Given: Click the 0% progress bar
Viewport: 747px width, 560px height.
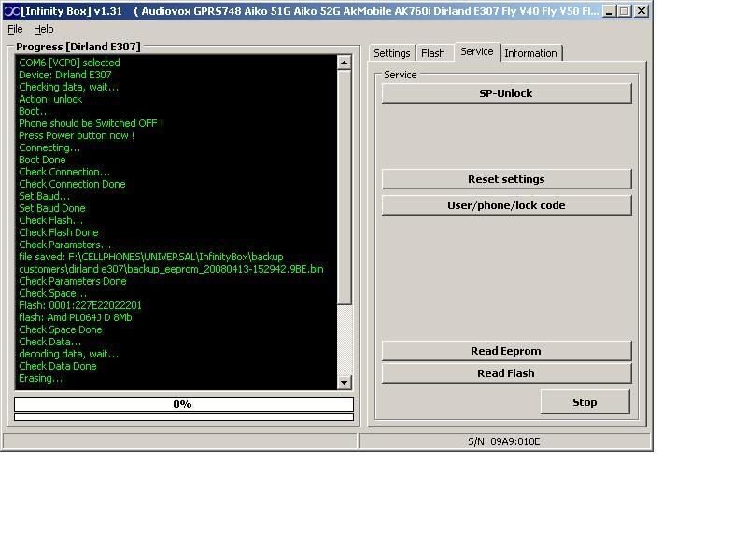Looking at the screenshot, I should (184, 404).
